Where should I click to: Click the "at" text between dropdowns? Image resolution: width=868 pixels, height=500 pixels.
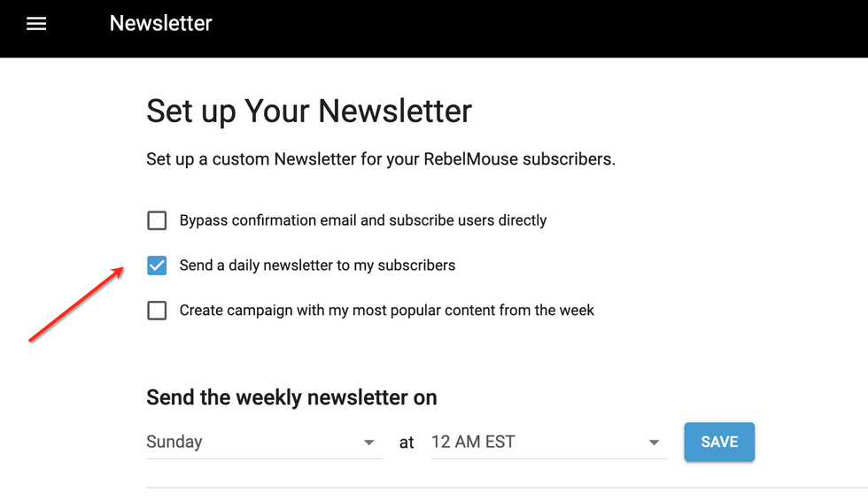tap(407, 442)
